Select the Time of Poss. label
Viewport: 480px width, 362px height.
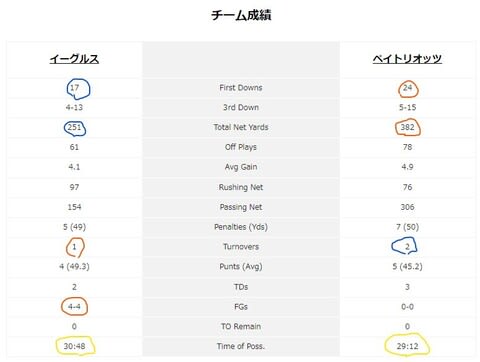click(x=241, y=346)
